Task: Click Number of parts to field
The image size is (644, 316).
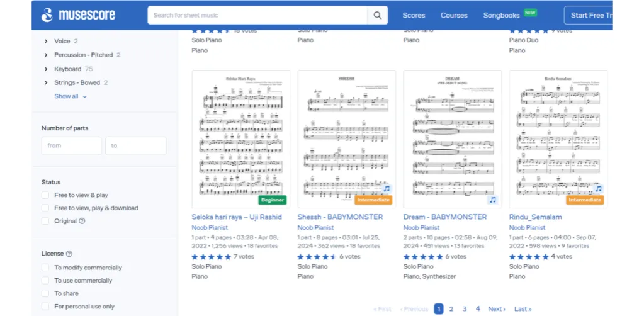Action: (135, 146)
